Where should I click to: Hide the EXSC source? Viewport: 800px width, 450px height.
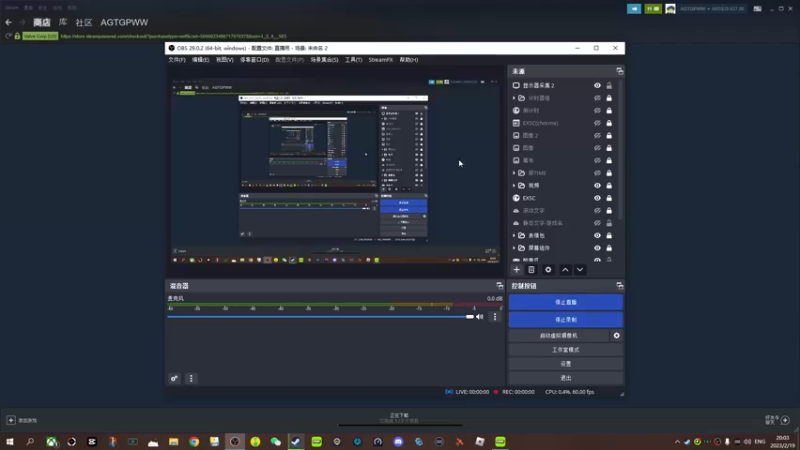tap(597, 198)
